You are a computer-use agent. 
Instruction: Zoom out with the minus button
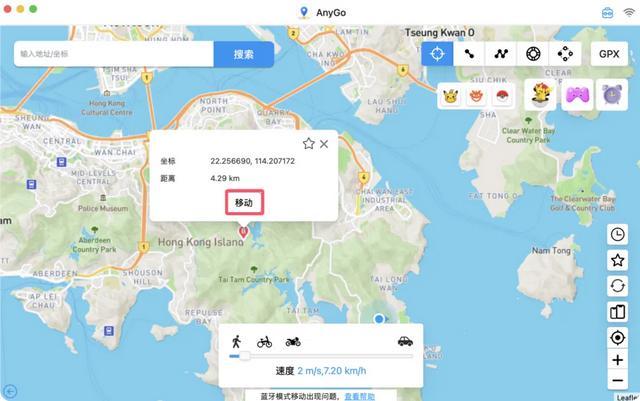click(617, 381)
